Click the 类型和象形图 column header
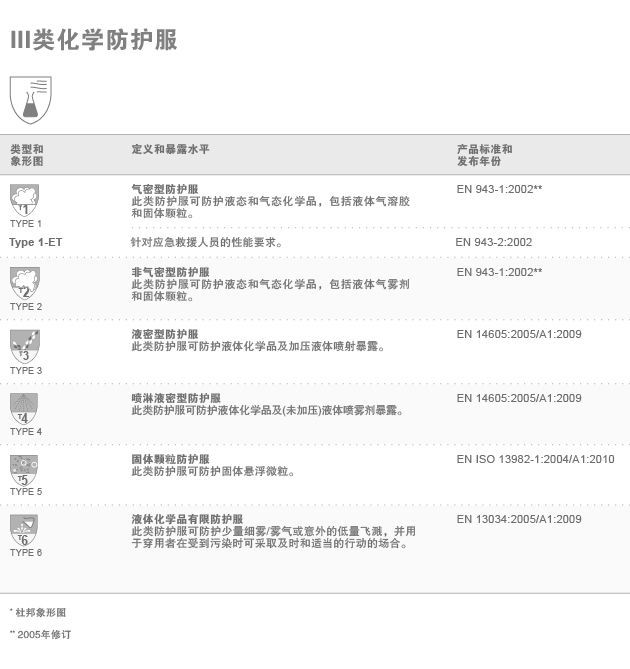 pyautogui.click(x=27, y=155)
